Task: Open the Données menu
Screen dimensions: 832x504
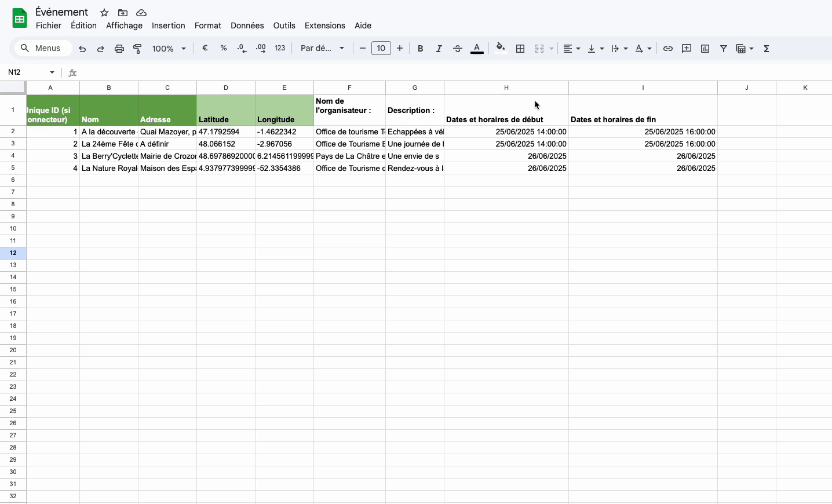Action: pyautogui.click(x=247, y=25)
